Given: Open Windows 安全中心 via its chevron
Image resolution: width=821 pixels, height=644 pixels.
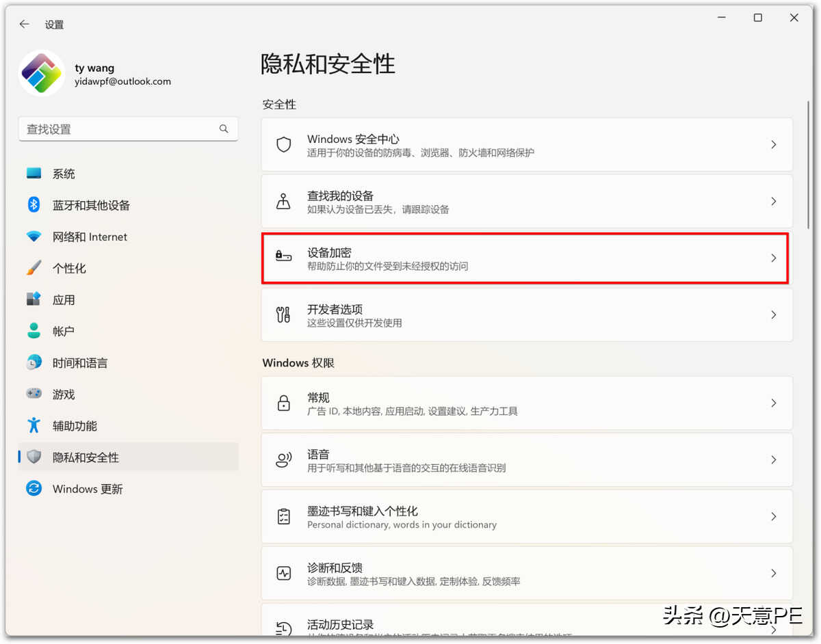Looking at the screenshot, I should [x=774, y=144].
